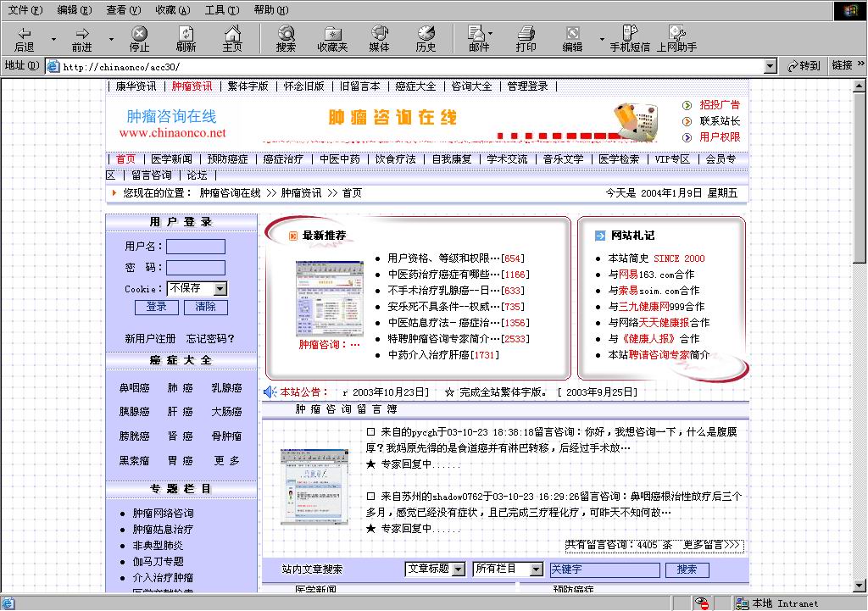Open the 文章标题 search type dropdown
Image resolution: width=868 pixels, height=611 pixels.
(459, 569)
